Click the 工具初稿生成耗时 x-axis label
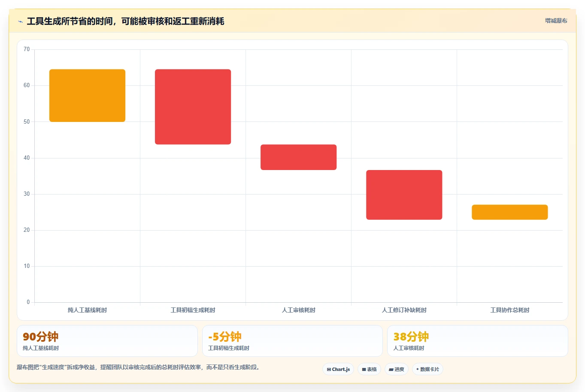Viewport: 585px width, 392px height. (x=193, y=310)
